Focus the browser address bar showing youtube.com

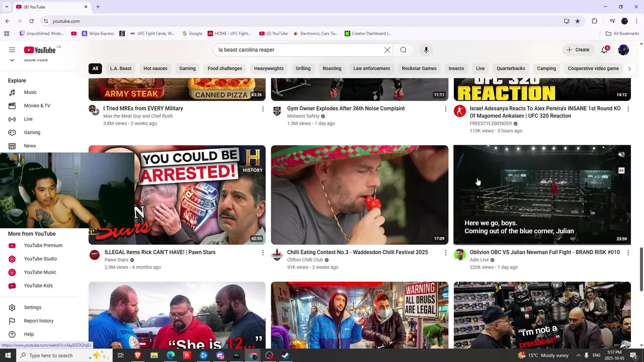[302, 21]
